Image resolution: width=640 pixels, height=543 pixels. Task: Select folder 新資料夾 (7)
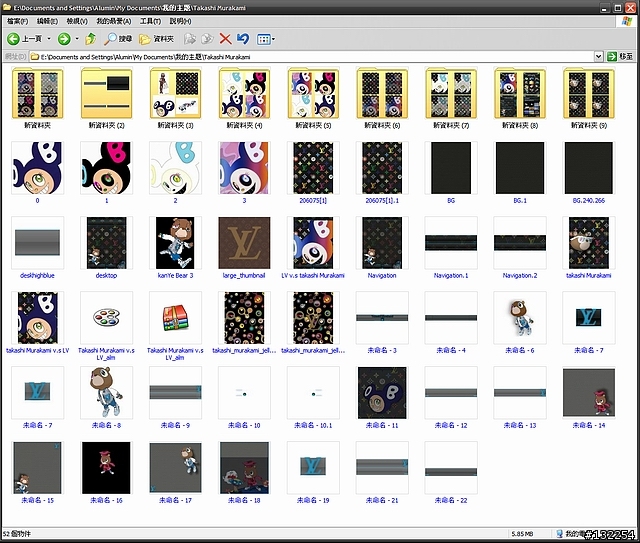pyautogui.click(x=451, y=94)
